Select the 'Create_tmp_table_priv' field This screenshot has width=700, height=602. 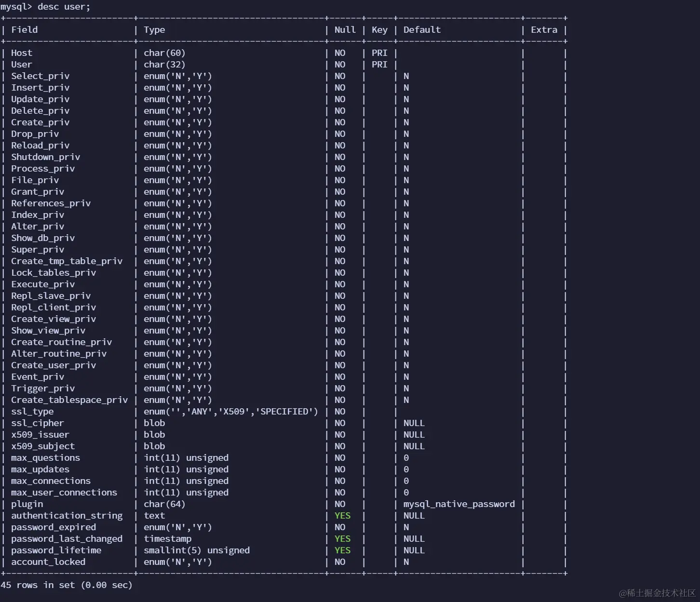click(67, 261)
